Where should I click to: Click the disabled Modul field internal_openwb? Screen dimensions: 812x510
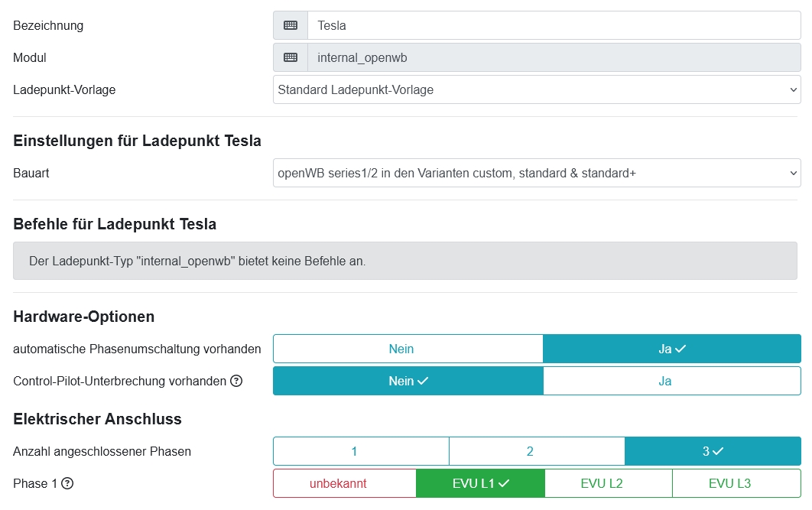click(554, 57)
